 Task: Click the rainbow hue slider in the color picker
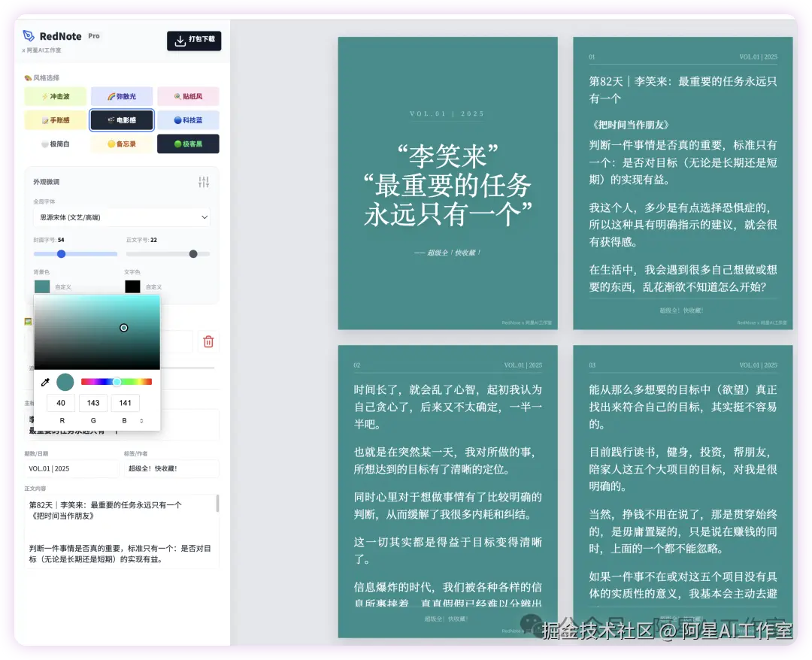coord(117,382)
